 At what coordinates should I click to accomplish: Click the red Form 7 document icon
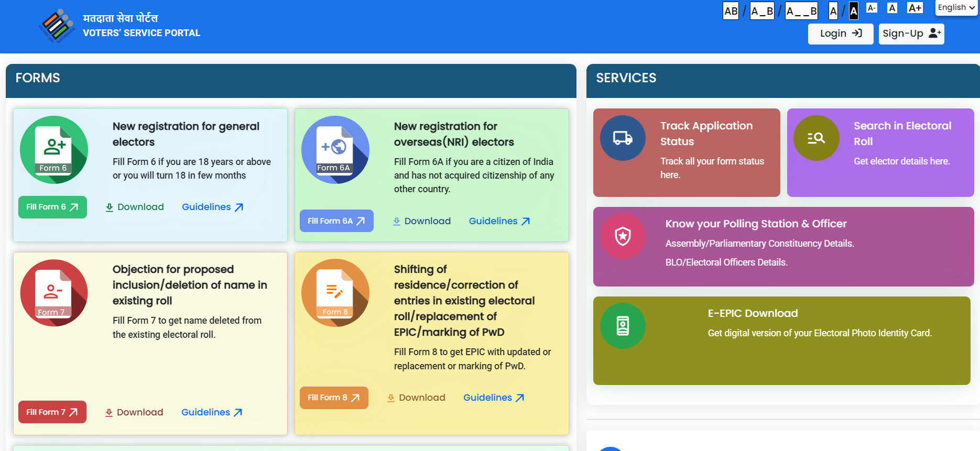[53, 293]
